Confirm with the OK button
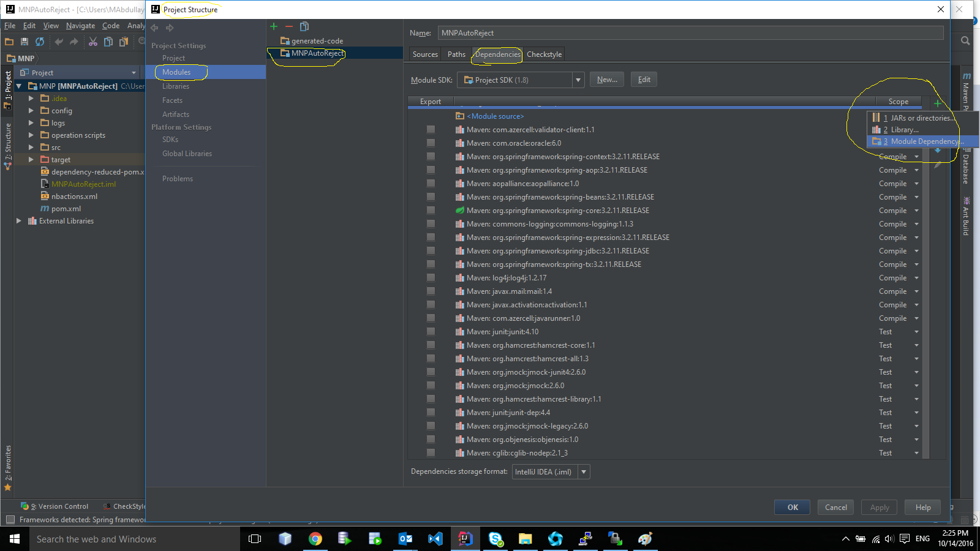This screenshot has width=980, height=551. coord(793,508)
